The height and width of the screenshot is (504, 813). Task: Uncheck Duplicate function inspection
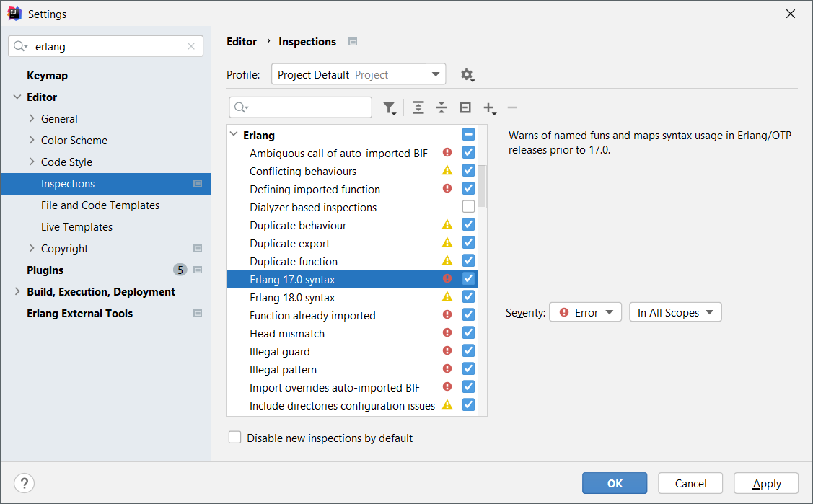[468, 260]
